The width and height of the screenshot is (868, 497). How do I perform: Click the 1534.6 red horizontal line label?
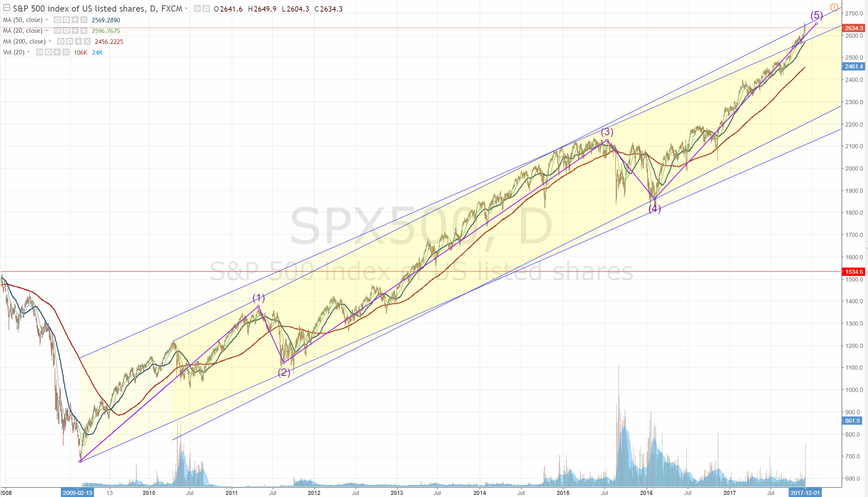coord(854,272)
